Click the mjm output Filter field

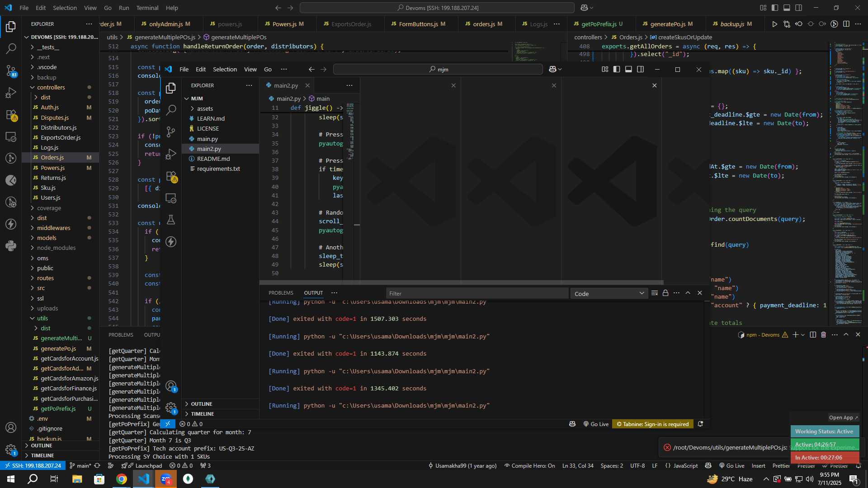tap(477, 294)
